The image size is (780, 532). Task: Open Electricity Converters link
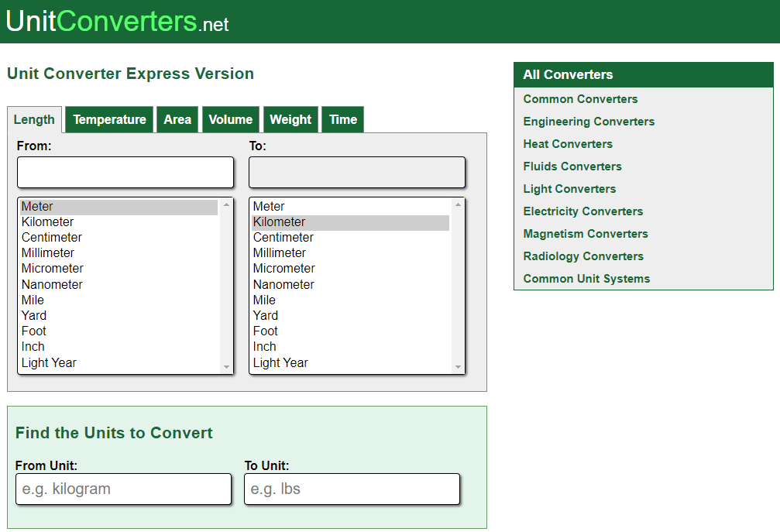pyautogui.click(x=583, y=211)
